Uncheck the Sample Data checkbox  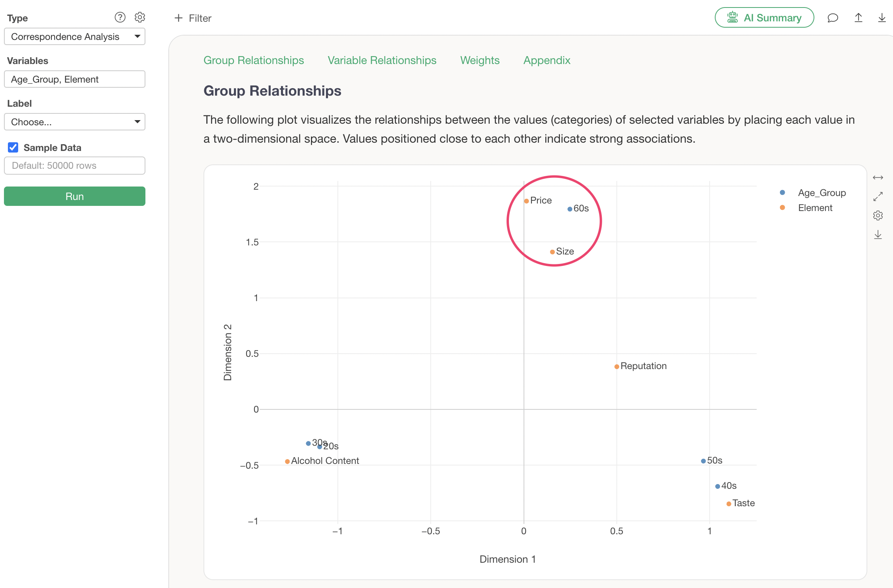click(x=13, y=147)
